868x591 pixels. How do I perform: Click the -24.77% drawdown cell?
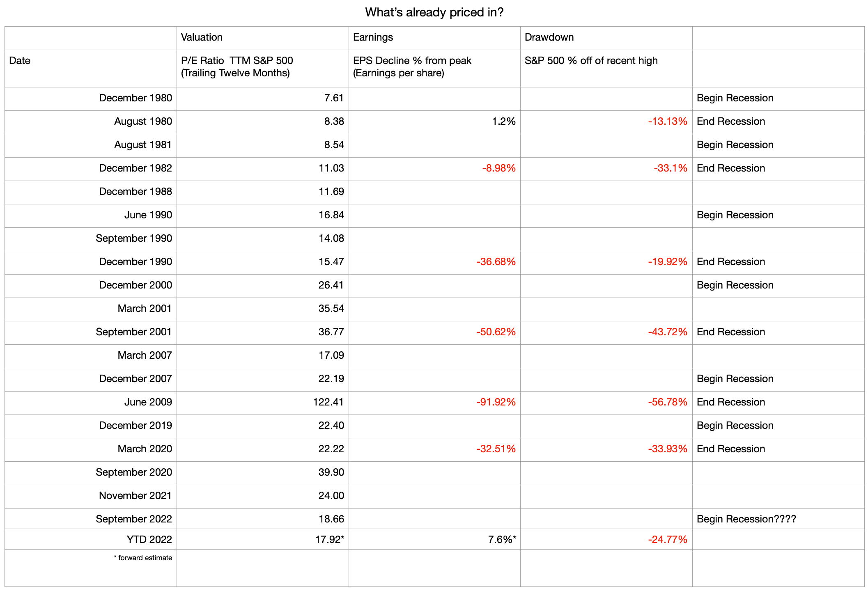click(x=667, y=540)
